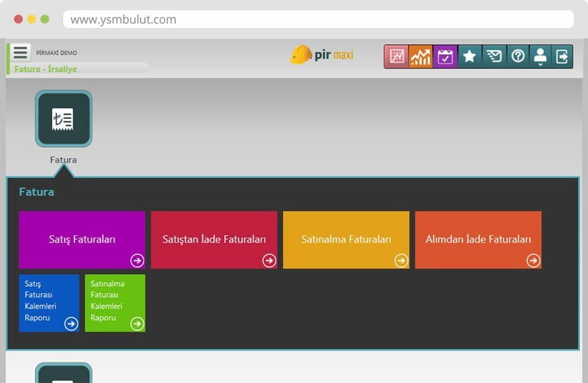Click the logout exit icon

click(562, 57)
